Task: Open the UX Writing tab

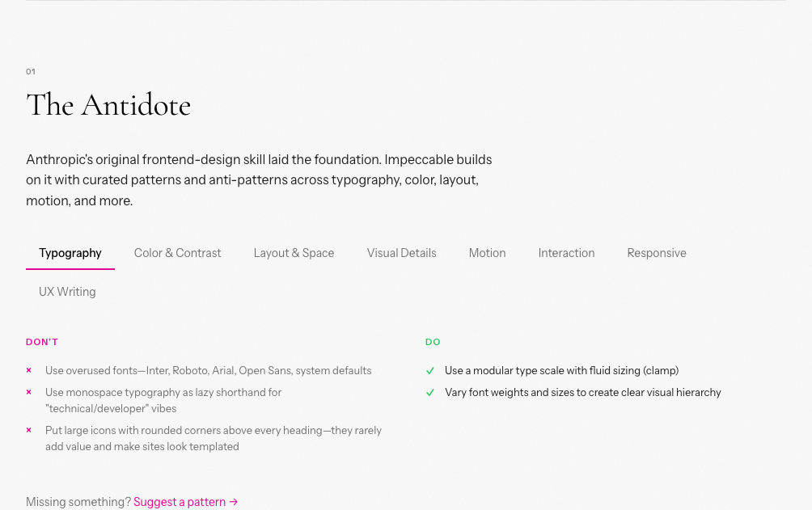Action: pyautogui.click(x=67, y=292)
